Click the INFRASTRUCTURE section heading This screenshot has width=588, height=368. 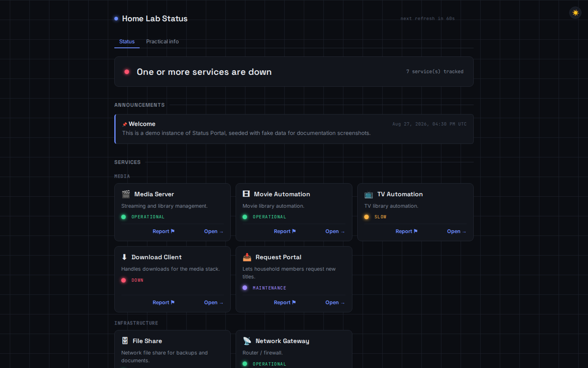click(x=136, y=323)
